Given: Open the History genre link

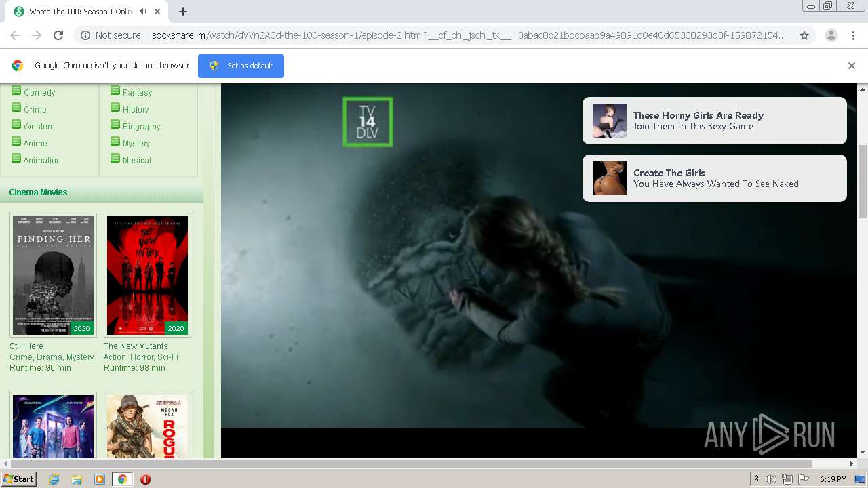Looking at the screenshot, I should (x=136, y=110).
